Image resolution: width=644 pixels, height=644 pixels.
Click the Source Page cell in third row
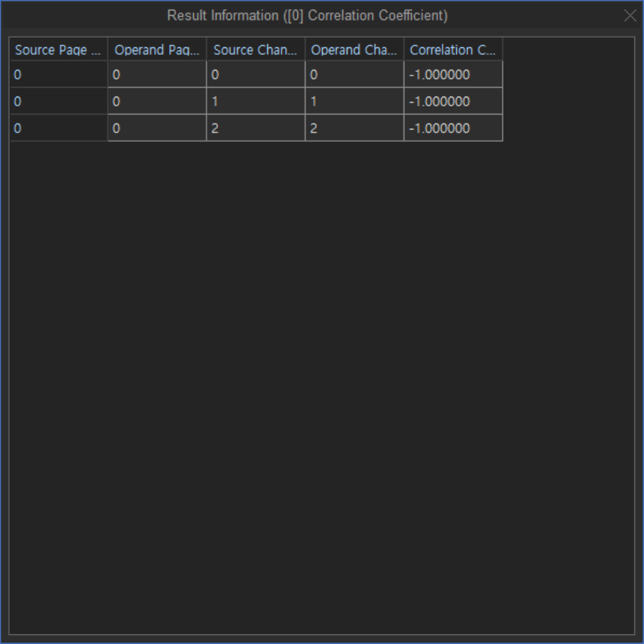pyautogui.click(x=58, y=128)
